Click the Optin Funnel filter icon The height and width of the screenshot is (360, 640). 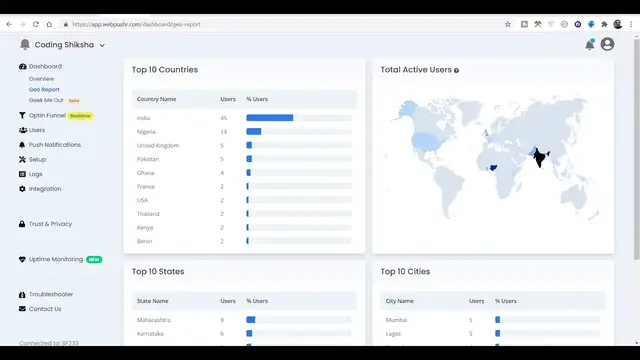point(22,116)
